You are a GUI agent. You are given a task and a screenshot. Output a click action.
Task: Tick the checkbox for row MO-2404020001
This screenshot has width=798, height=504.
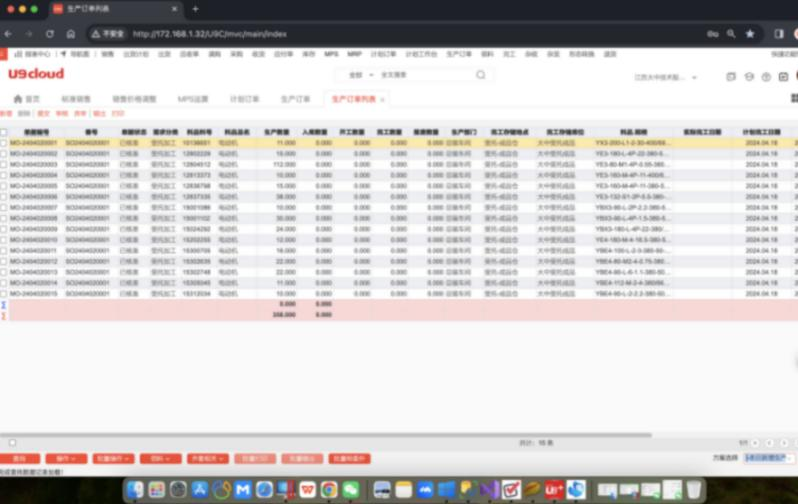(4, 143)
